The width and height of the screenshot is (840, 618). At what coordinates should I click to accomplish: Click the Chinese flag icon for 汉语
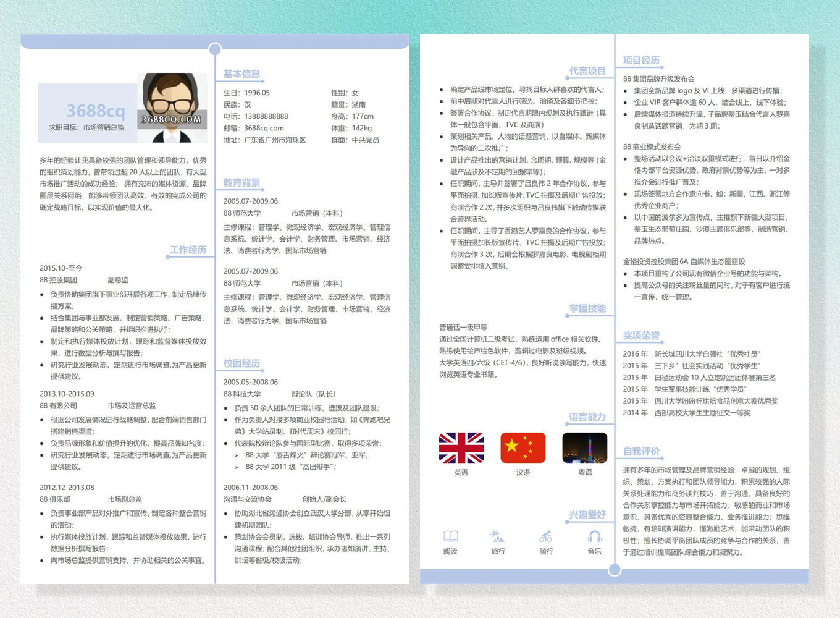click(x=523, y=448)
